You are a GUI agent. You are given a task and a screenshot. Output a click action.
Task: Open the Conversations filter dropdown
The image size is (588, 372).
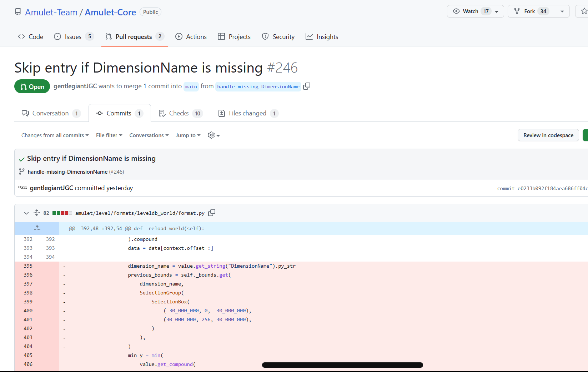(x=149, y=135)
